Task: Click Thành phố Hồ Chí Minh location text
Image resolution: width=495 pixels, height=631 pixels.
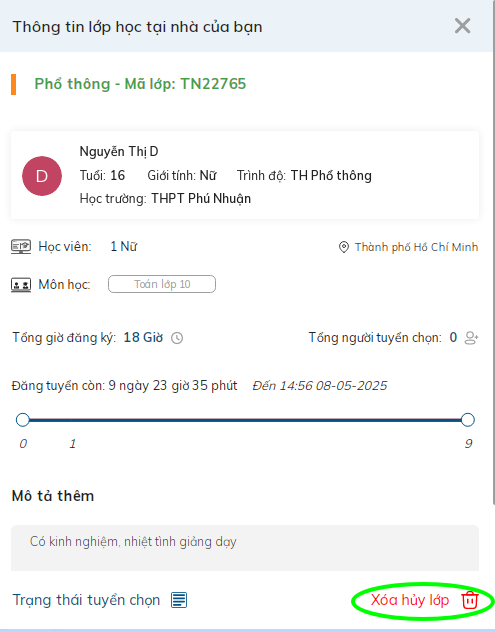Action: point(416,247)
